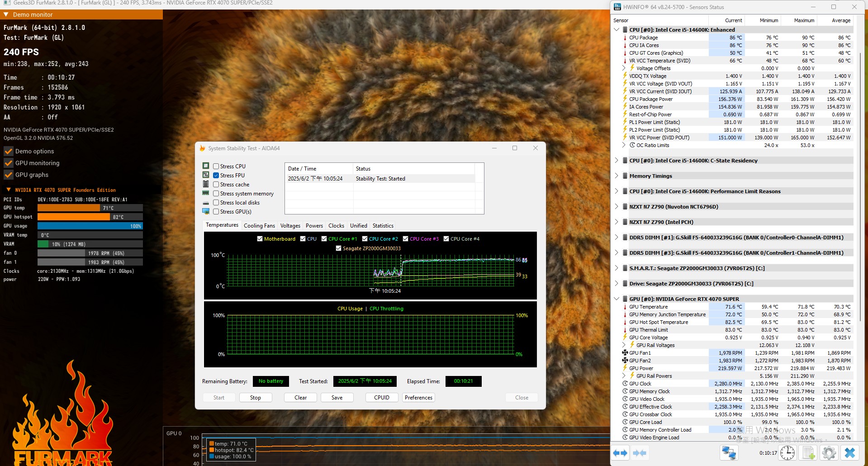Click the expand columns arrows icon in HWiNFO
The height and width of the screenshot is (466, 868).
coord(621,453)
